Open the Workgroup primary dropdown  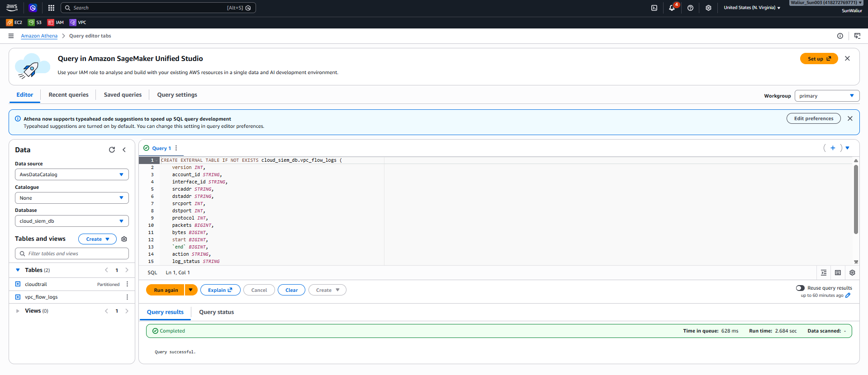(827, 96)
